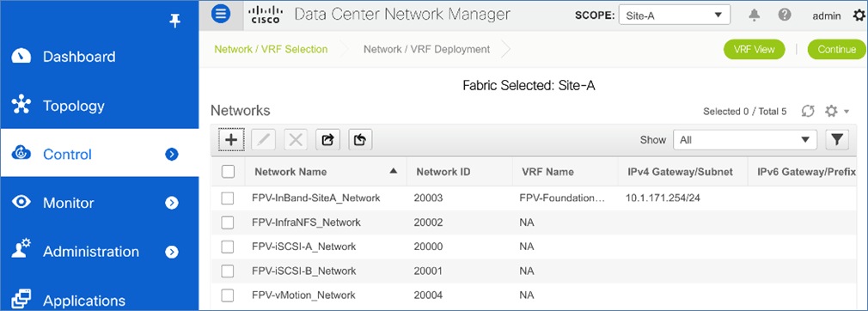Select FPV-InfraNFS_Network name cell
Image resolution: width=868 pixels, height=311 pixels.
coord(306,222)
